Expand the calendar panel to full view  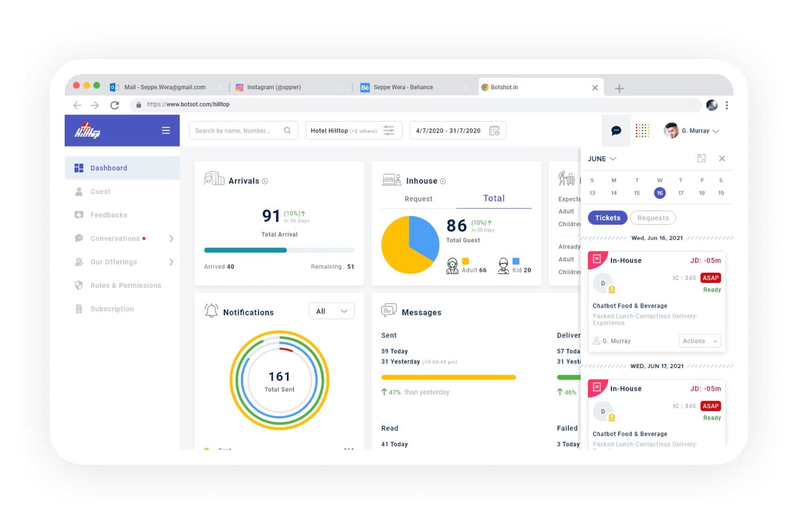[701, 158]
